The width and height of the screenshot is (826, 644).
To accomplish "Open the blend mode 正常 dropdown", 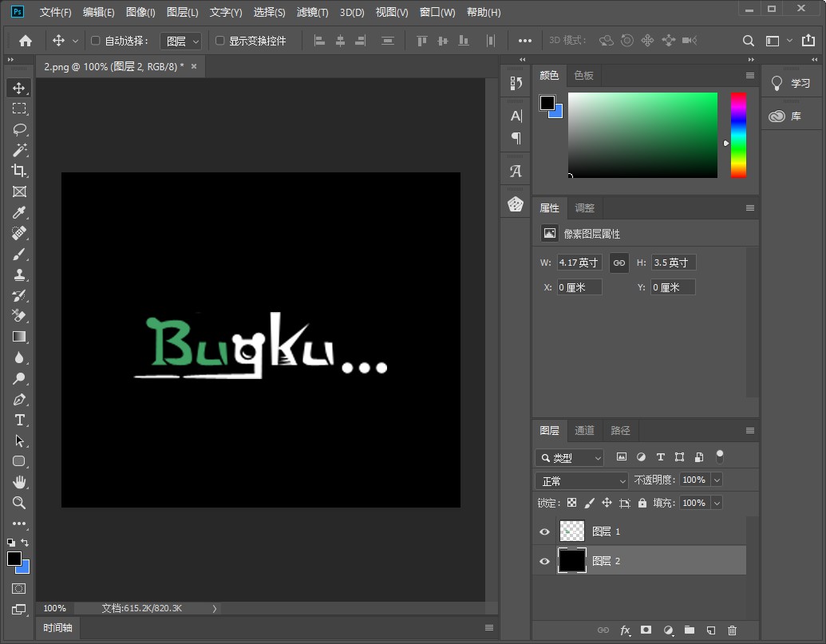I will 582,480.
